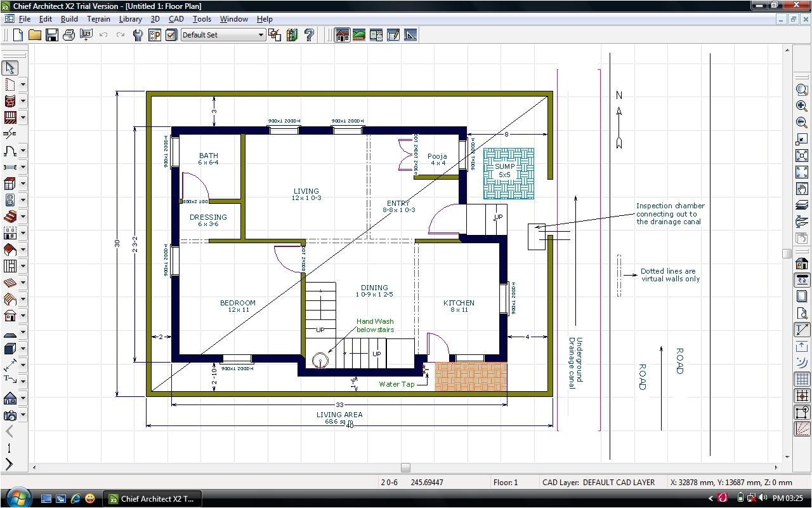Select the Camera view tool
The height and width of the screenshot is (508, 812).
[10, 415]
